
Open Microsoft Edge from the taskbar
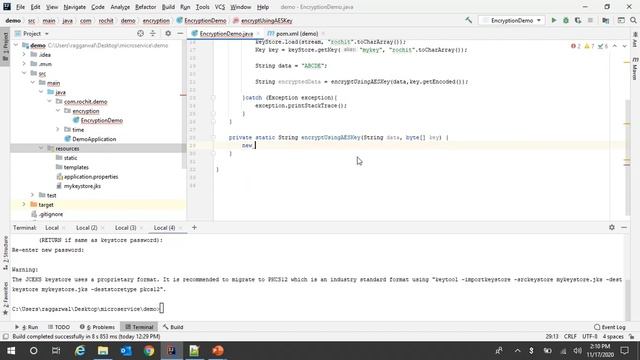coord(80,351)
